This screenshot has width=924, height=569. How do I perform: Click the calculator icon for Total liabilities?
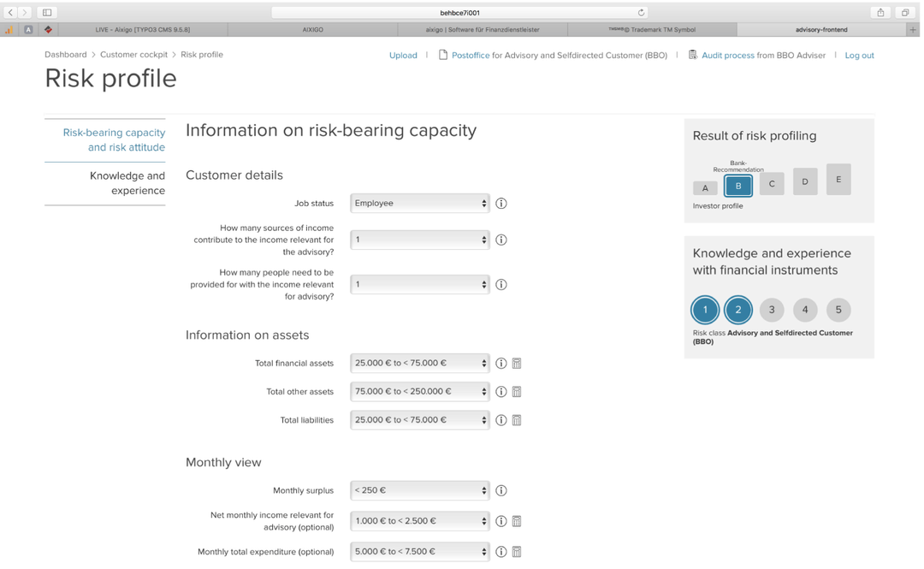pos(516,419)
